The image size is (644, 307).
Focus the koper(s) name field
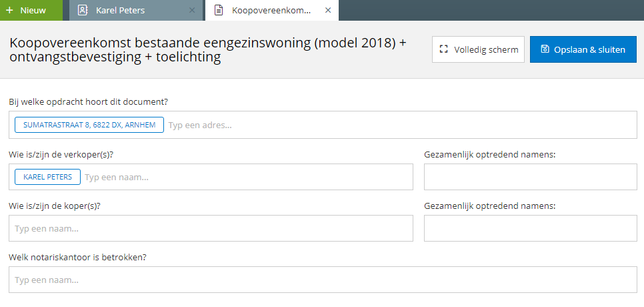click(x=211, y=228)
